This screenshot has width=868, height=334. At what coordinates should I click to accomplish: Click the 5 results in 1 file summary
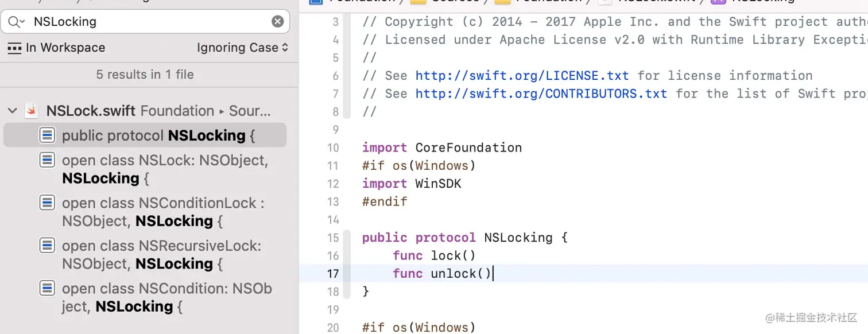pyautogui.click(x=145, y=75)
